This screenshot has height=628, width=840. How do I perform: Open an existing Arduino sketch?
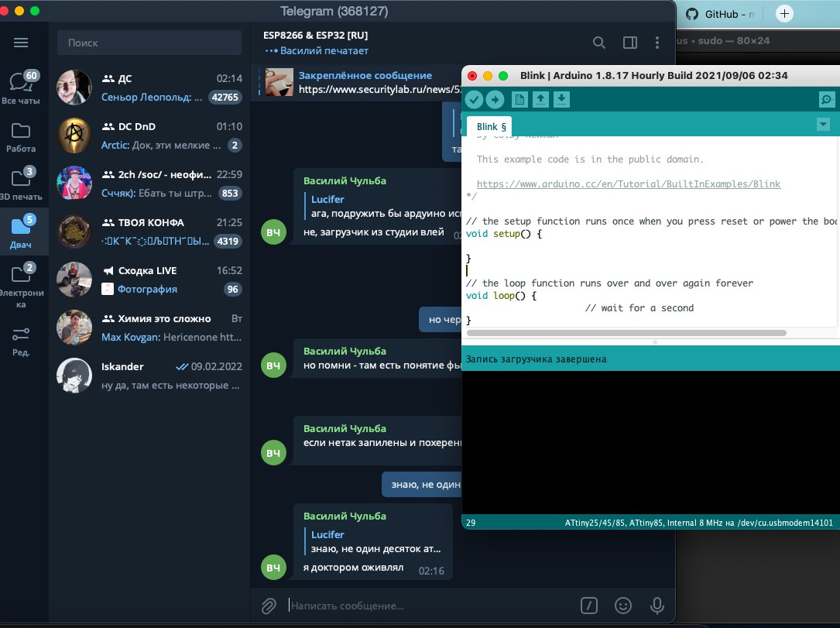(540, 99)
